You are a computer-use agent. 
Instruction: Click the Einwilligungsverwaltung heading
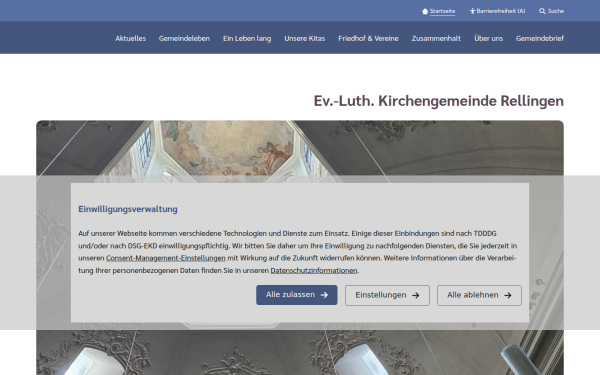pos(128,209)
